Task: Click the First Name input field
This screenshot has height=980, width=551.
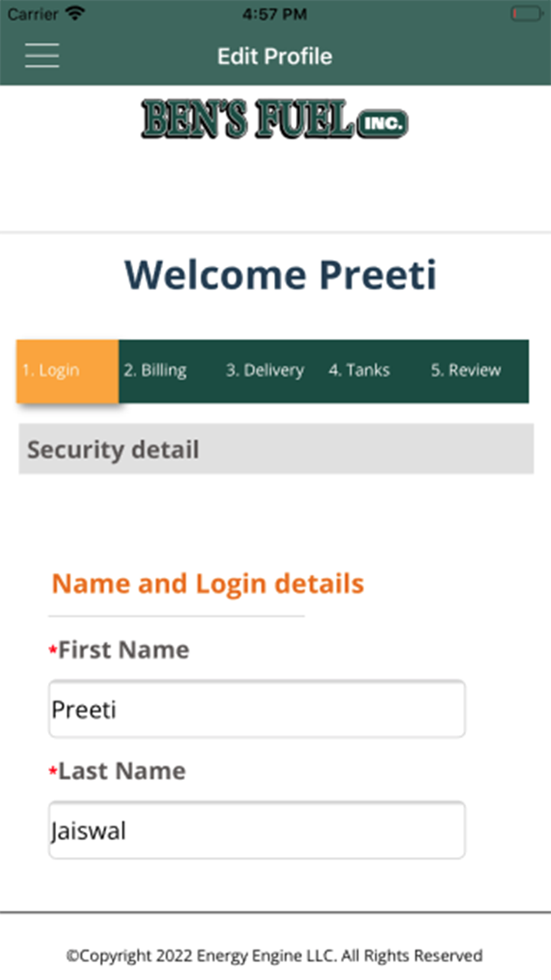Action: coord(257,709)
